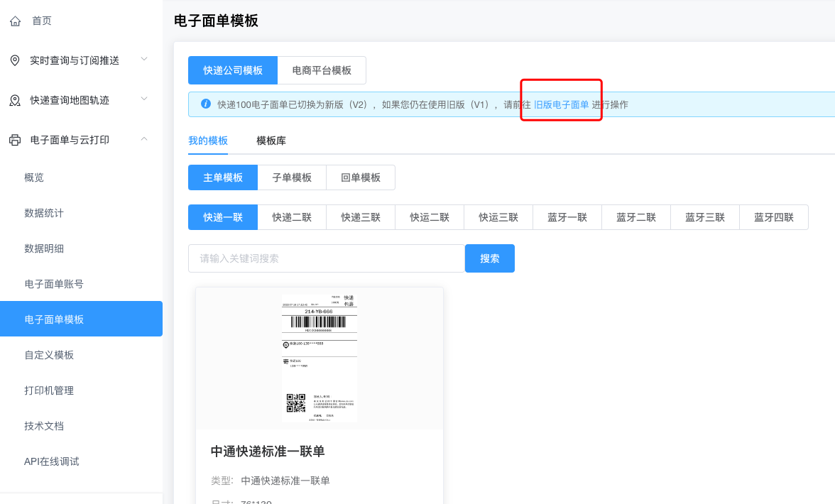Choose the 蓝牙二联 filter
Screen dimensions: 835x504
coord(636,217)
